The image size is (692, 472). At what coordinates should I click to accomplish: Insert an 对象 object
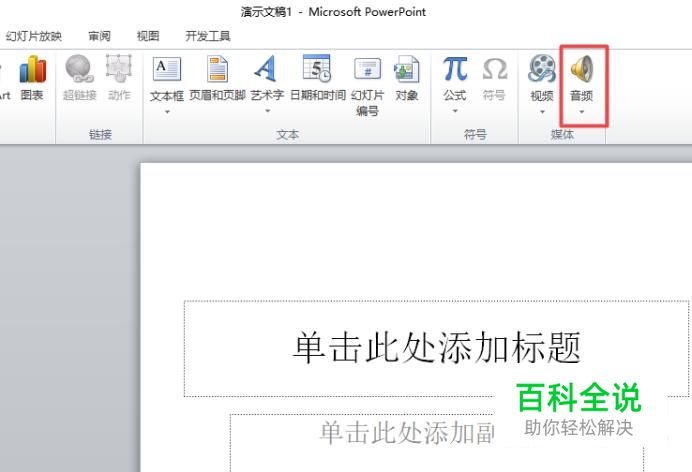[x=406, y=69]
